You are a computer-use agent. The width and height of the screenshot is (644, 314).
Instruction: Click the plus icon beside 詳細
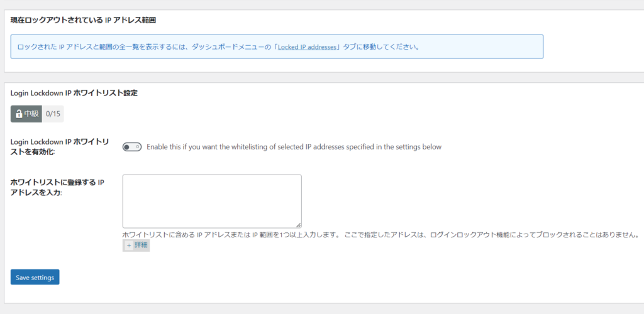tap(128, 246)
